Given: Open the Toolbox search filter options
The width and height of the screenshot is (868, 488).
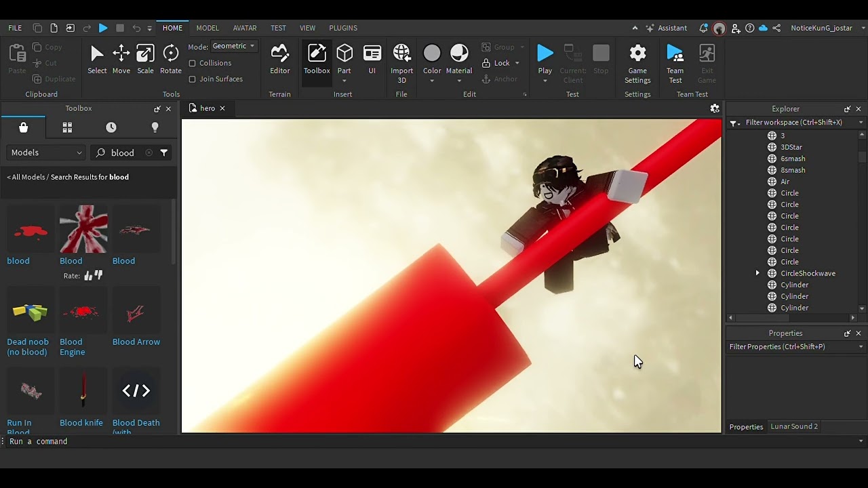Looking at the screenshot, I should [x=164, y=152].
